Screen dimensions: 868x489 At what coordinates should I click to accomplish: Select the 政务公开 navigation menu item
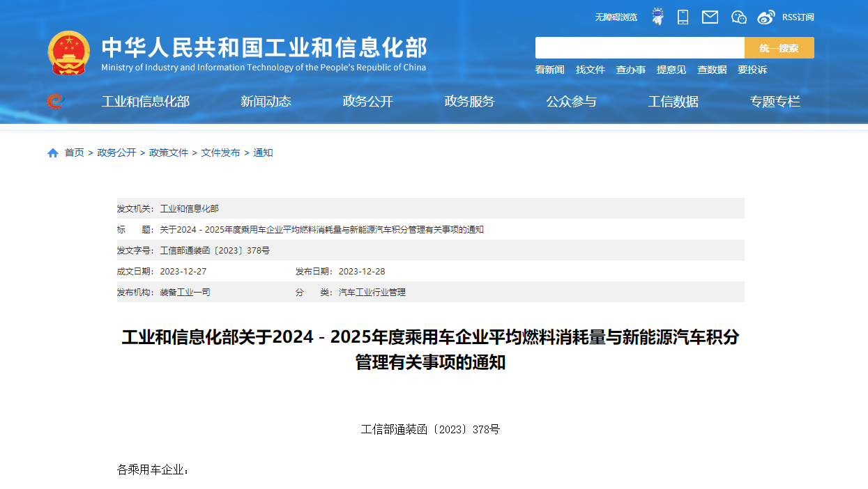[367, 102]
